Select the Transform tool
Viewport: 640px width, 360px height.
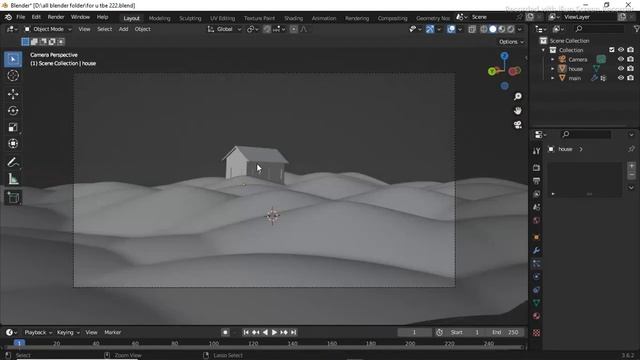[x=13, y=144]
